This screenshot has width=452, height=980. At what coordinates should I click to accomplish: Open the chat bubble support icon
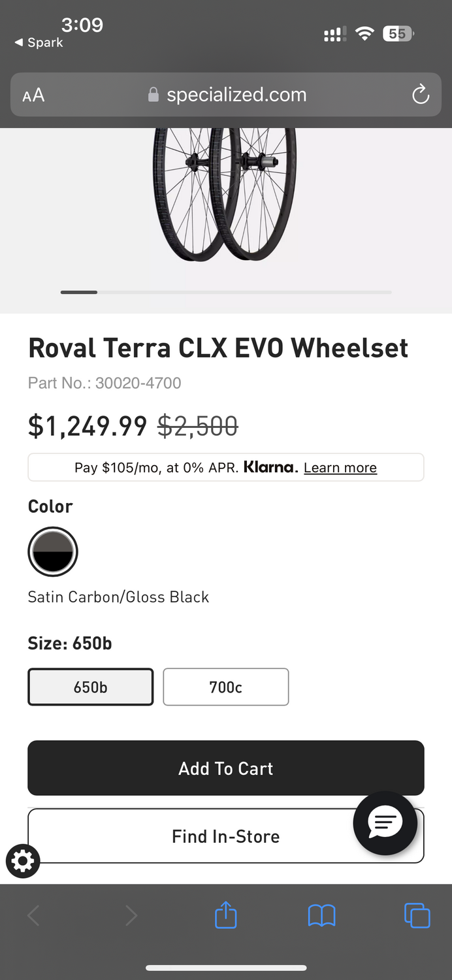coord(385,823)
